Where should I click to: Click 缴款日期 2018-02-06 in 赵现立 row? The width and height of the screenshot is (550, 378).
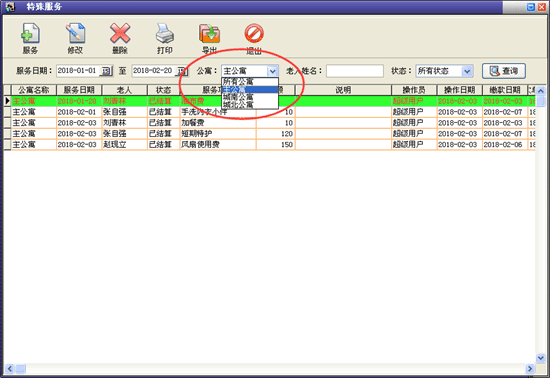505,144
